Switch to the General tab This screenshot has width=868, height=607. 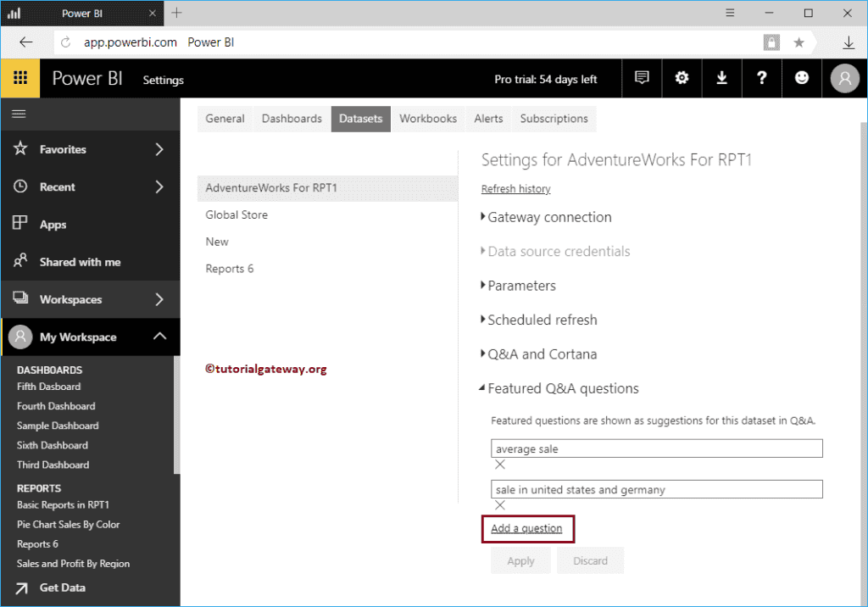coord(225,119)
